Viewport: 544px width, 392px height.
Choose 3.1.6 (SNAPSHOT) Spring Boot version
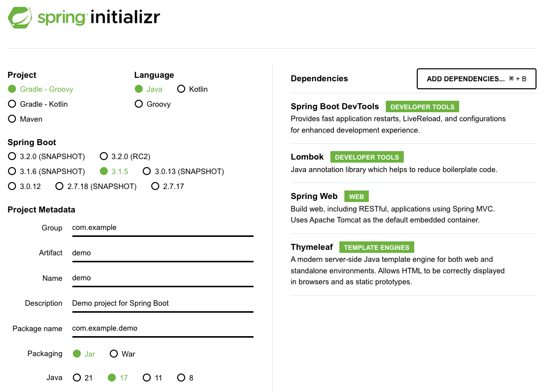click(46, 172)
